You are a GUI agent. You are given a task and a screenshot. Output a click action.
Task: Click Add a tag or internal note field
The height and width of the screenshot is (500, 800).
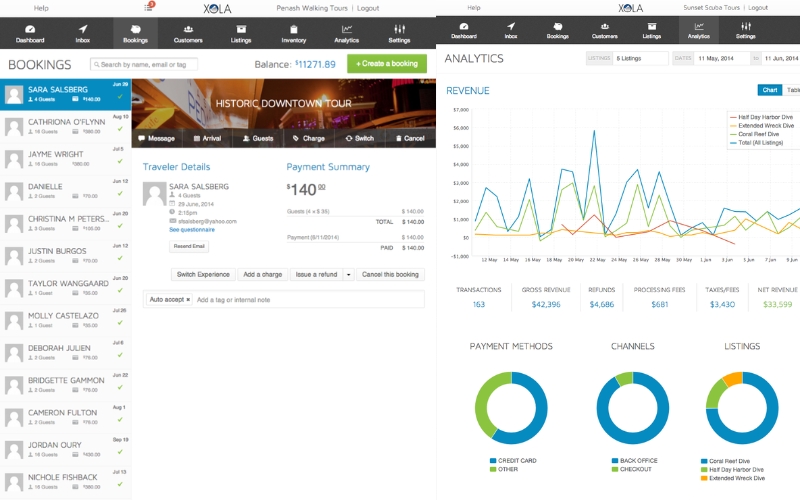coord(309,299)
